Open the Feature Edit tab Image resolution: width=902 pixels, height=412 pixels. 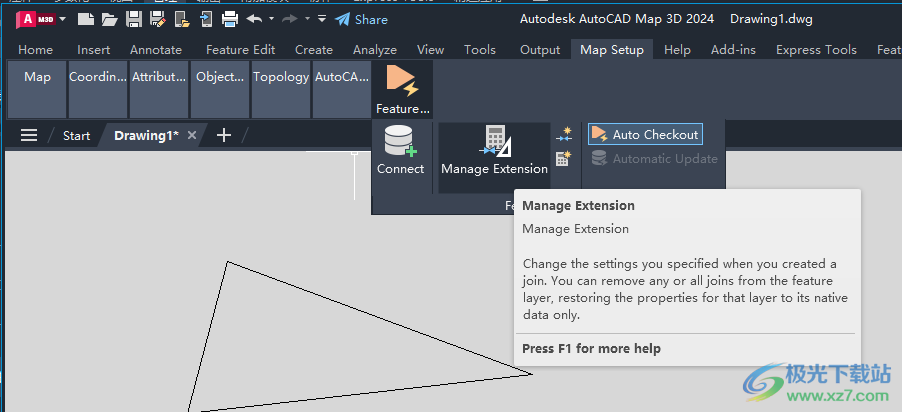240,50
